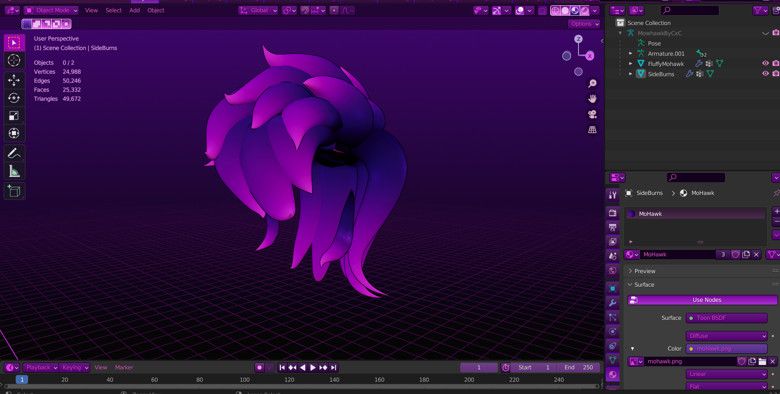Toggle fake user shield for MoHawk material

click(x=736, y=255)
